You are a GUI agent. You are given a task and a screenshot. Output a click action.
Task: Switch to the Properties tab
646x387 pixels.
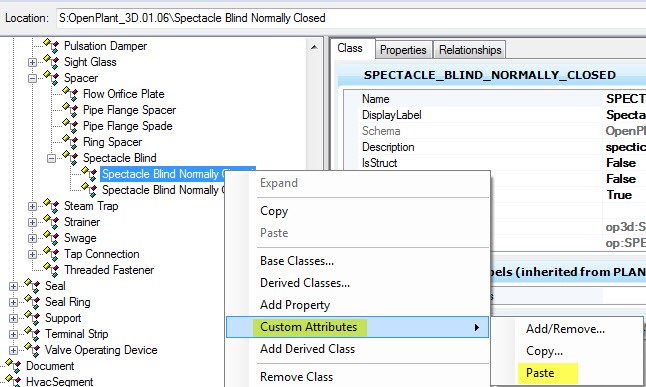click(403, 50)
